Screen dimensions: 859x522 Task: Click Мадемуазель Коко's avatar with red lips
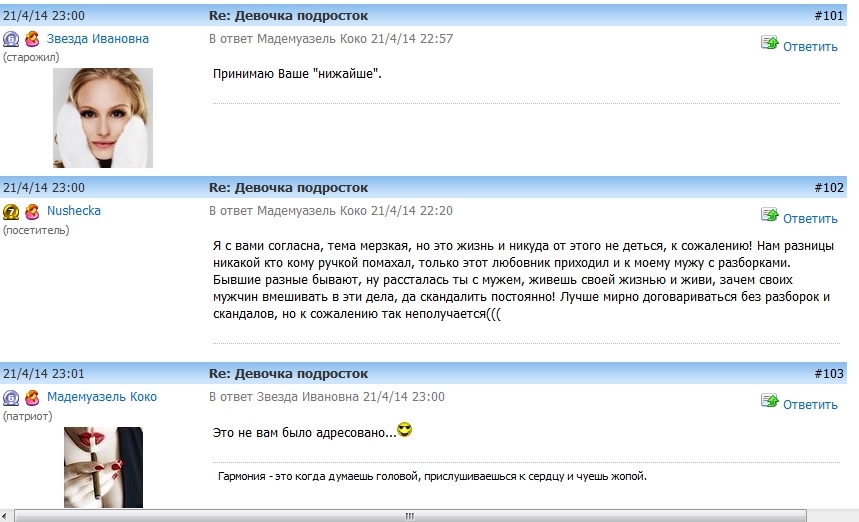(x=103, y=467)
